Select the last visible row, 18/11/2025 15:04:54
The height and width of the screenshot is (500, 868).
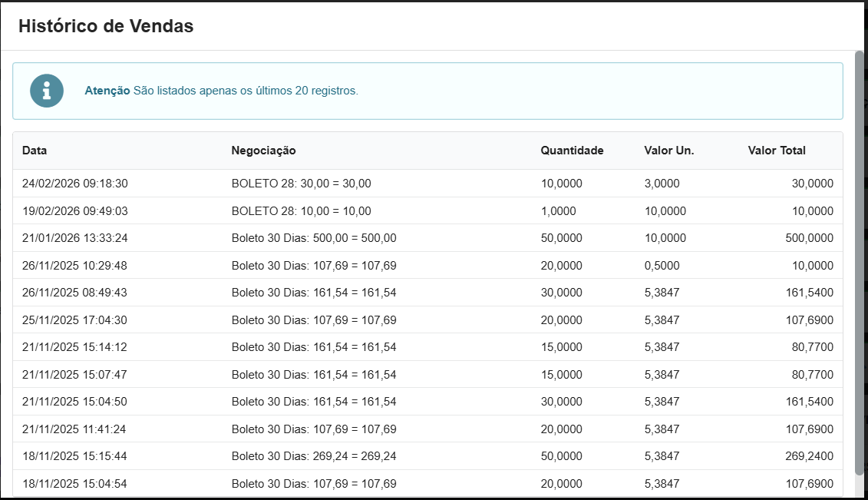coord(75,484)
